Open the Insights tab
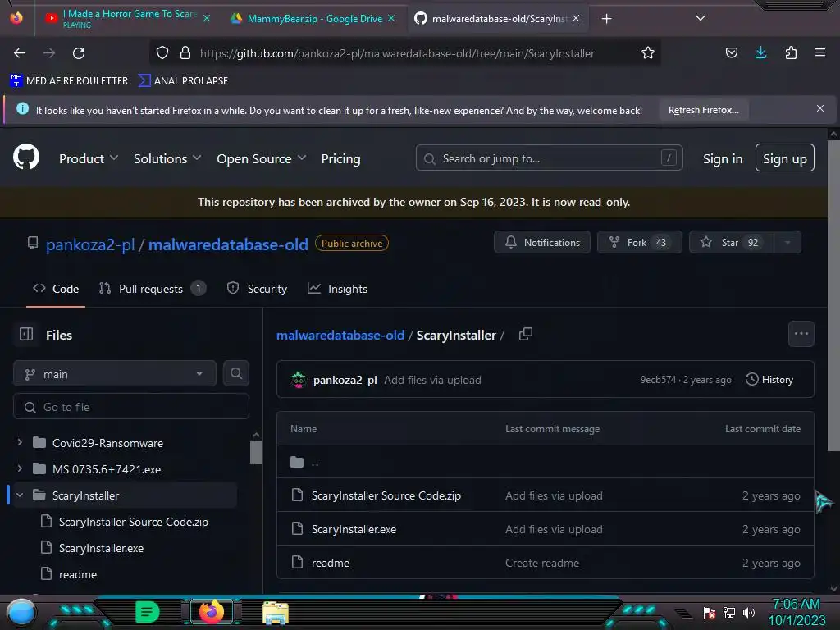 337,289
